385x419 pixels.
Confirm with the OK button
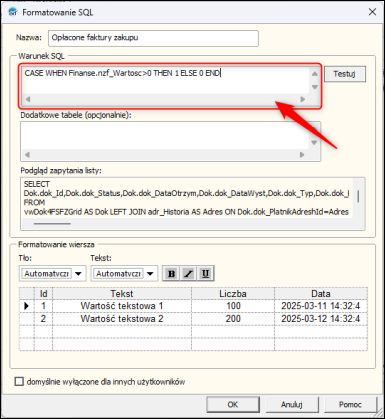[233, 404]
